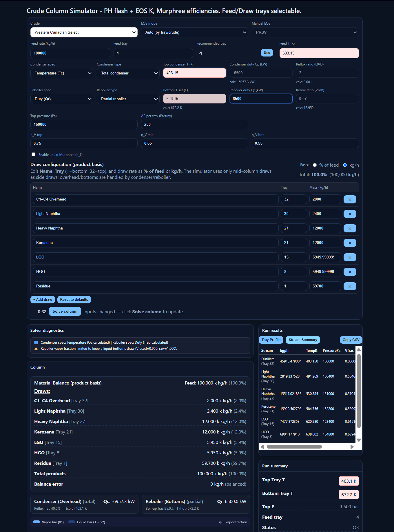Click the warning triangle icon in diagnostics
This screenshot has height=532, width=394.
click(36, 349)
